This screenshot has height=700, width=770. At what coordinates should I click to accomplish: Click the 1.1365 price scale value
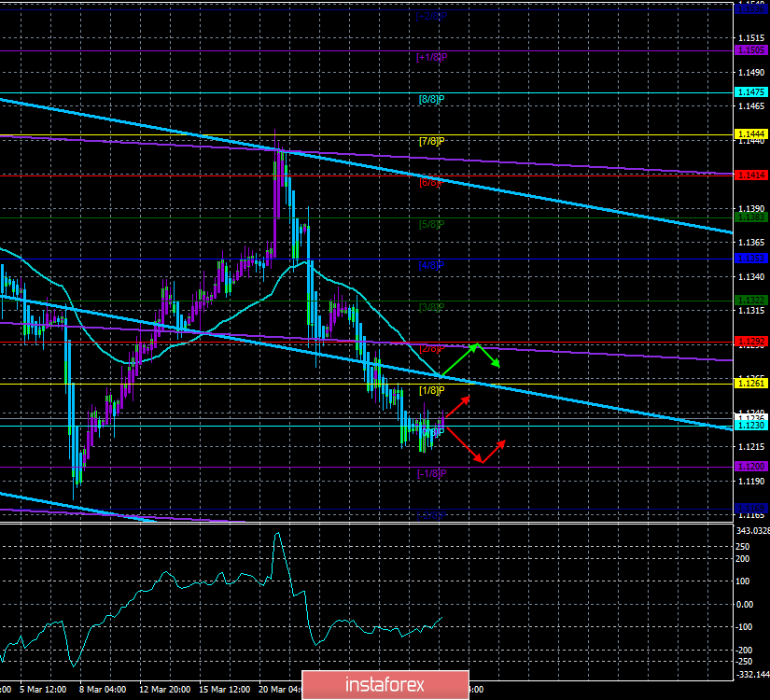coord(751,243)
